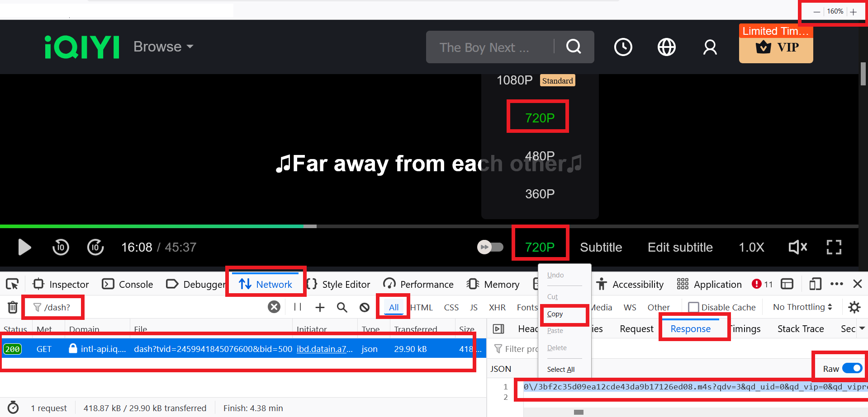
Task: Switch to the Network tab
Action: pyautogui.click(x=266, y=284)
